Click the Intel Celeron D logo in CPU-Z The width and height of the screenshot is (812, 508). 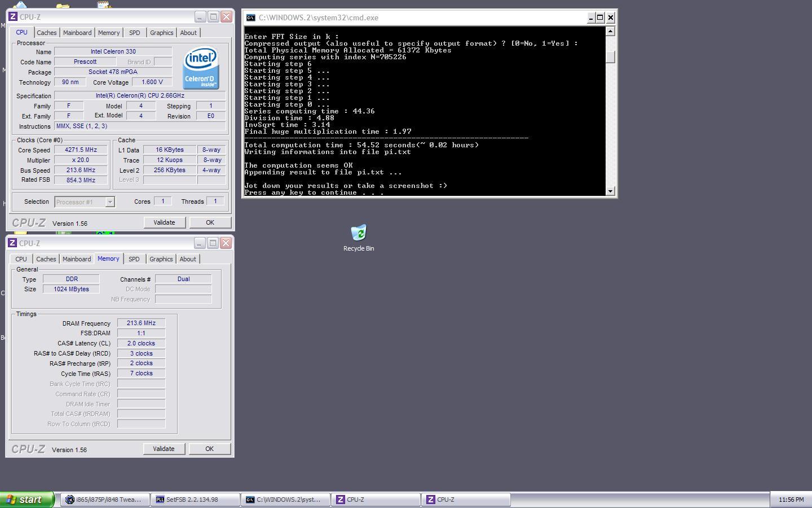201,68
